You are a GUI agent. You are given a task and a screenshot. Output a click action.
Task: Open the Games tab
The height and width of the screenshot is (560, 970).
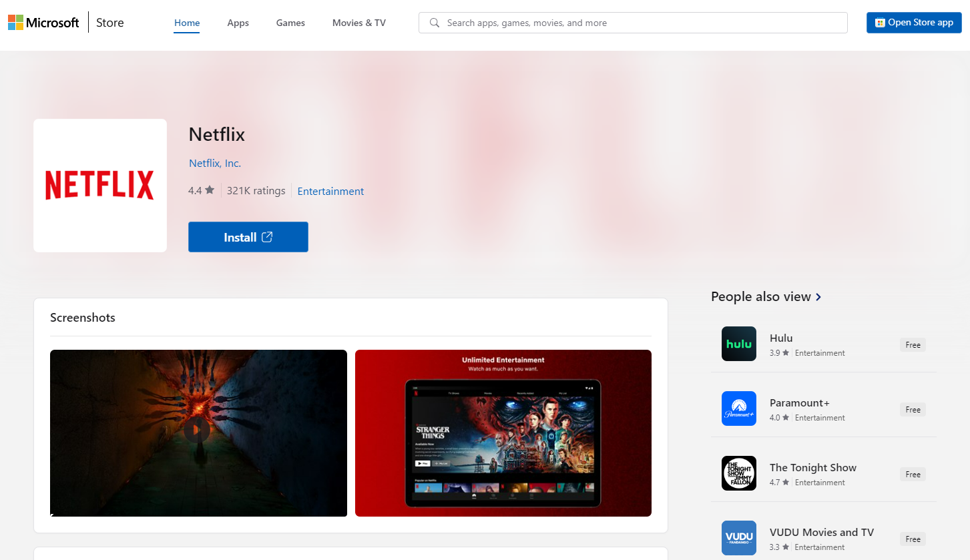click(290, 23)
